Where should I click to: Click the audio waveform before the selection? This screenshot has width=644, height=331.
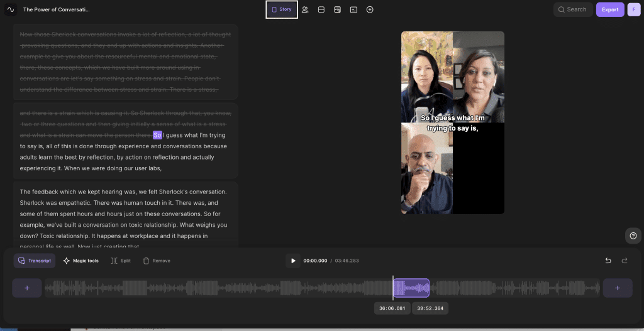(x=218, y=288)
